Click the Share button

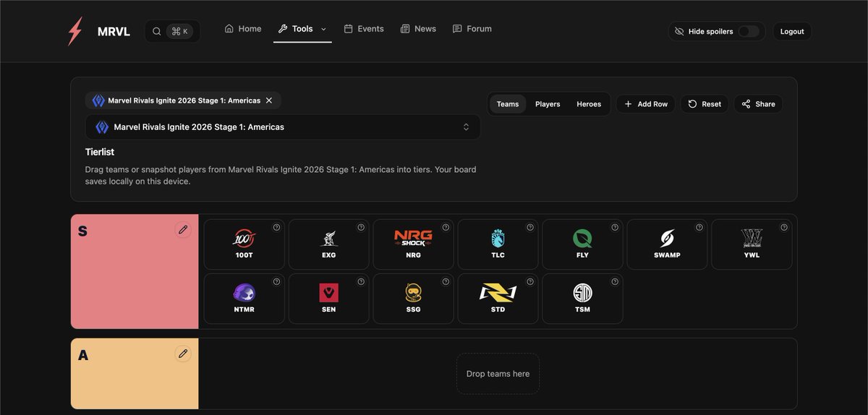(x=758, y=104)
